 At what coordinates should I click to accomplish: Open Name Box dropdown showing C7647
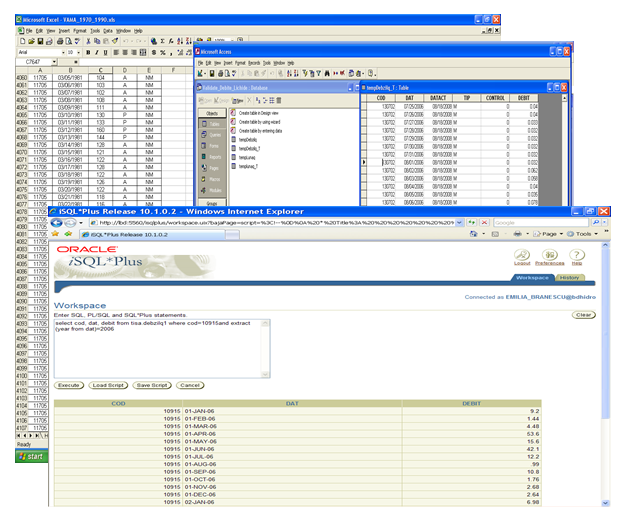pyautogui.click(x=54, y=62)
